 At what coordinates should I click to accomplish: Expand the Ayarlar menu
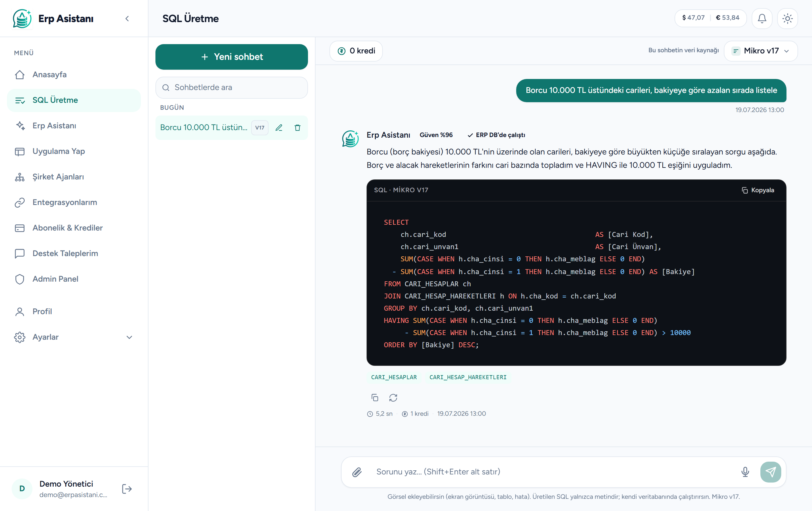[74, 337]
